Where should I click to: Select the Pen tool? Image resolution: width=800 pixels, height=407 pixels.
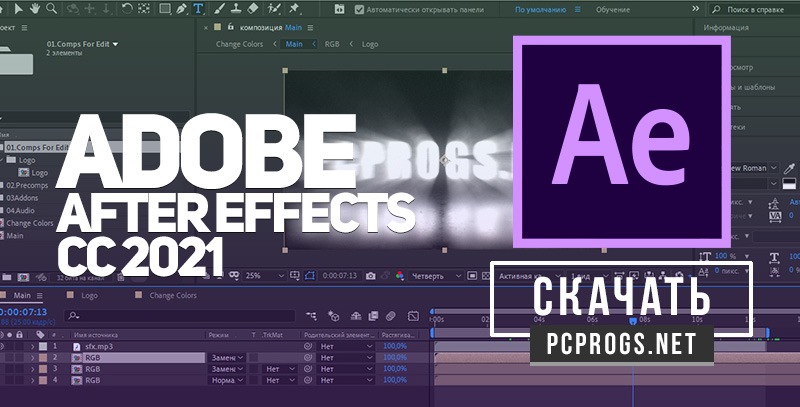[181, 8]
